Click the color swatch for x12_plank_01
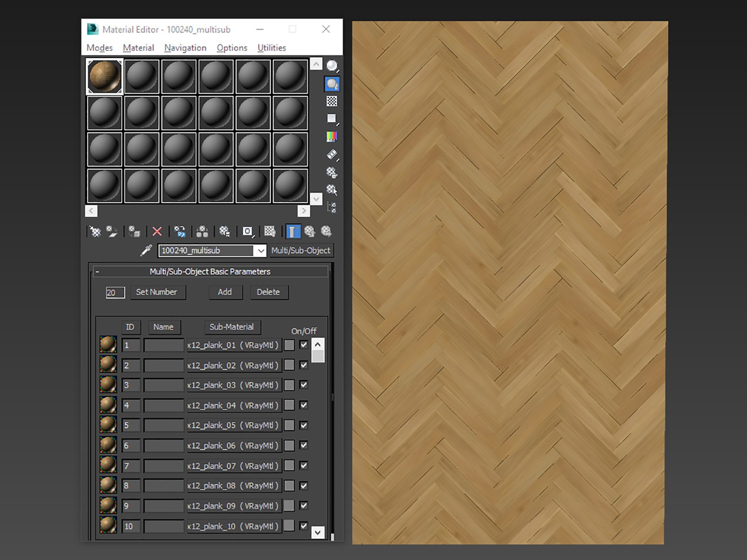 coord(289,345)
